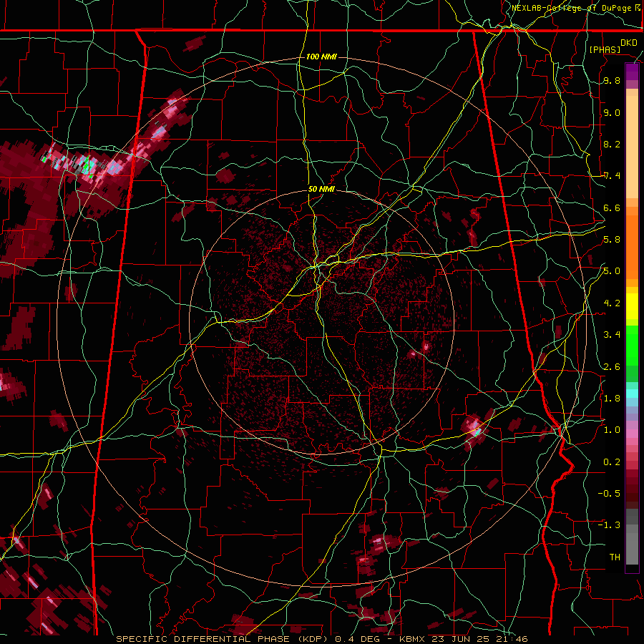Viewport: 644px width, 644px height.
Task: Click the 6.6 scale value
Action: coord(612,208)
